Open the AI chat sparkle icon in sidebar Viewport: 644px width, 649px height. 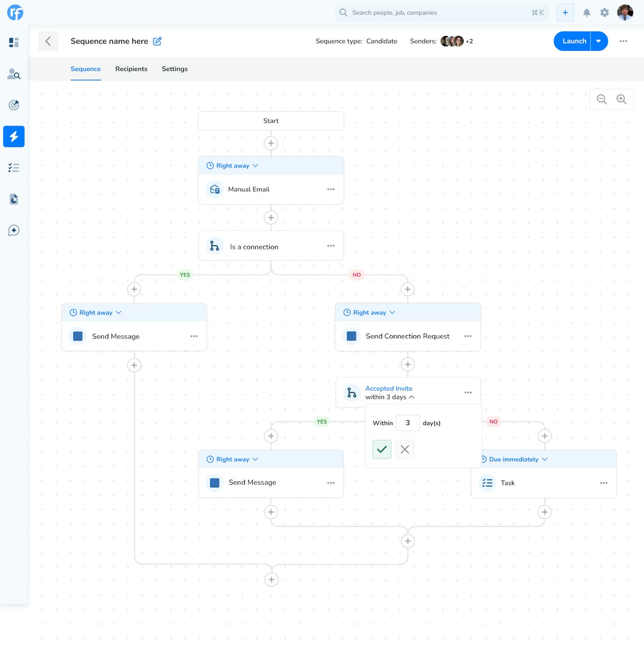14,230
